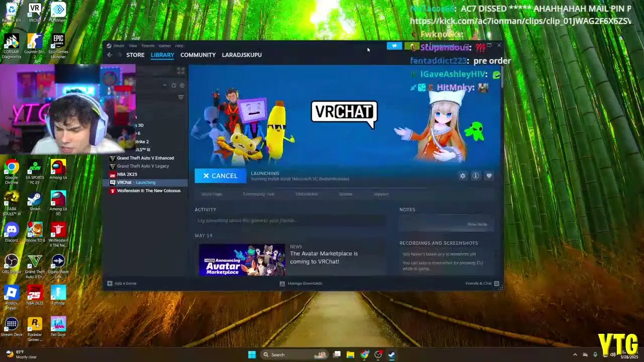The width and height of the screenshot is (644, 362).
Task: Open the Friends menu in Steam
Action: click(x=148, y=46)
